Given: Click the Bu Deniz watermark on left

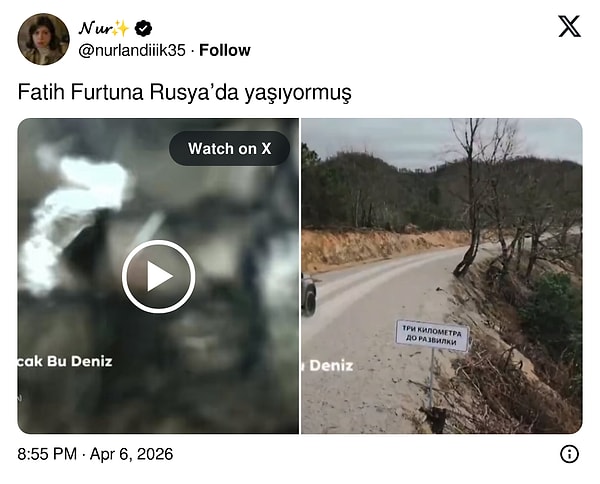Looking at the screenshot, I should coord(65,362).
